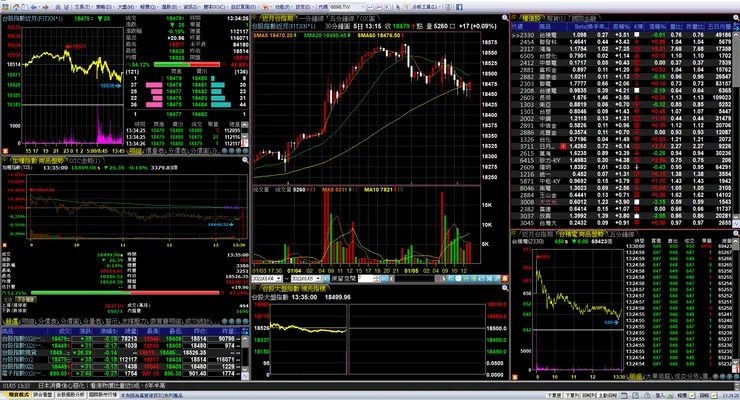Screen dimensions: 740x400
Task: Click the red icon below futures intraday chart
Action: pos(5,151)
